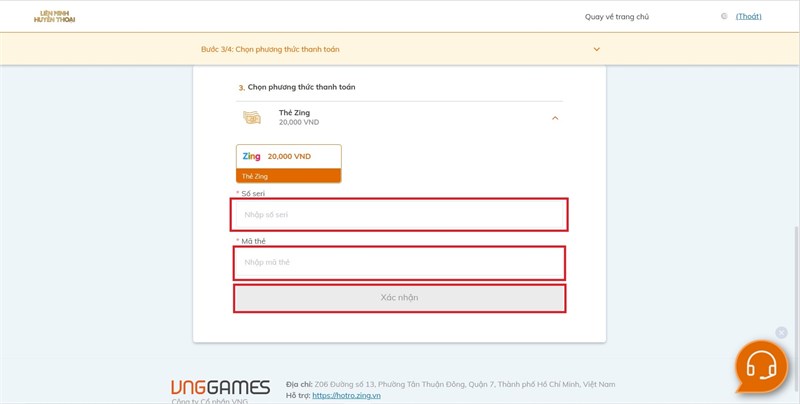Expand the Bước 3/4 step banner chevron
The height and width of the screenshot is (404, 800).
coord(597,49)
